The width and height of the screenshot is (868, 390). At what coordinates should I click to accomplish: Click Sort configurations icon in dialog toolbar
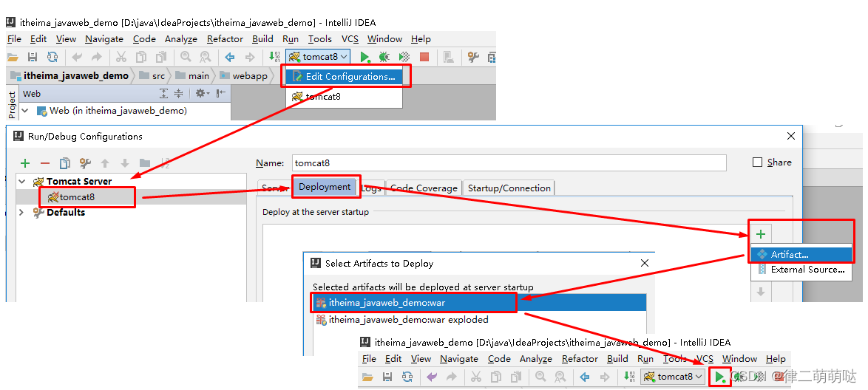click(165, 163)
